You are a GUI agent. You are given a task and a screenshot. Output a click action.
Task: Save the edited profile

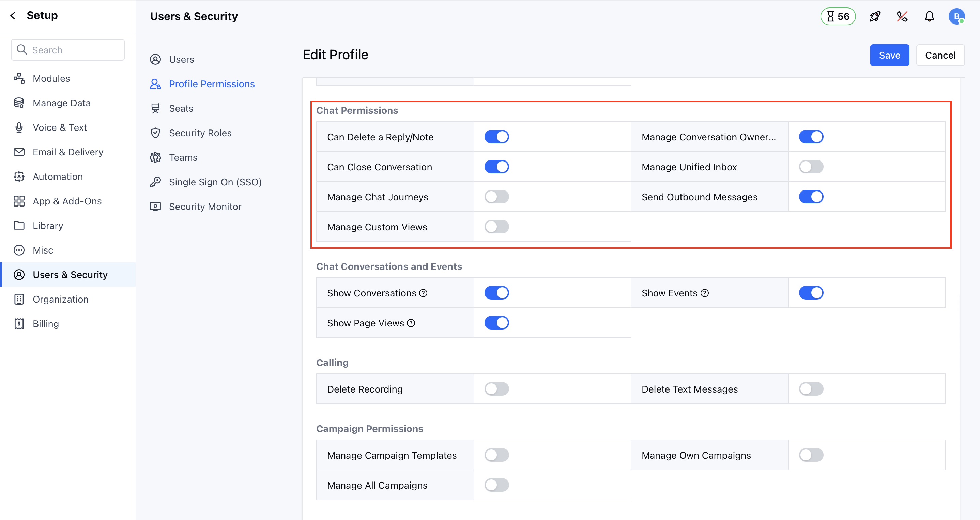[x=889, y=55]
